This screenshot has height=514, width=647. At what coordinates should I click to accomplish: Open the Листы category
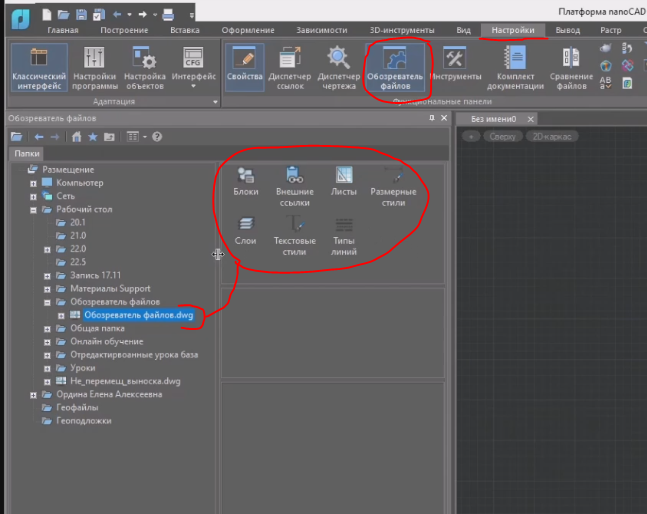tap(344, 182)
